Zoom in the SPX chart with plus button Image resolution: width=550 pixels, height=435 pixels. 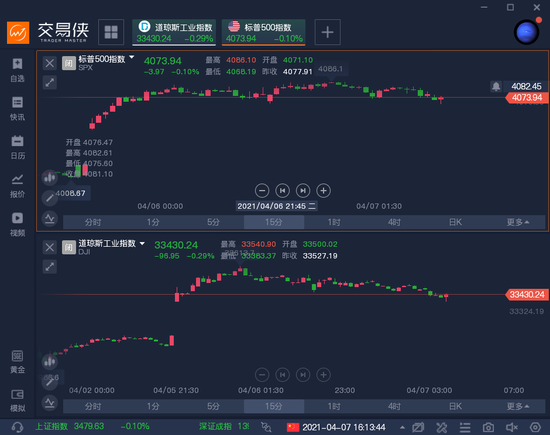(x=323, y=191)
